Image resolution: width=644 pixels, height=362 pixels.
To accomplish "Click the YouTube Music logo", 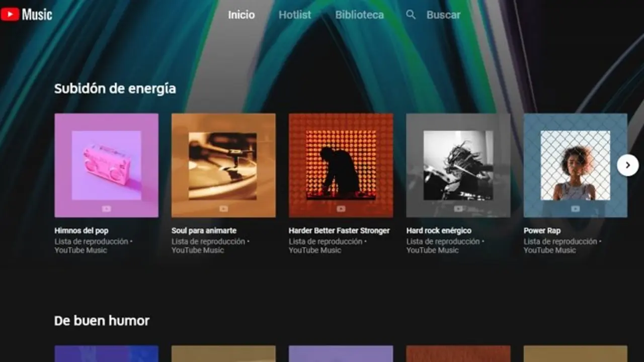I will (26, 15).
